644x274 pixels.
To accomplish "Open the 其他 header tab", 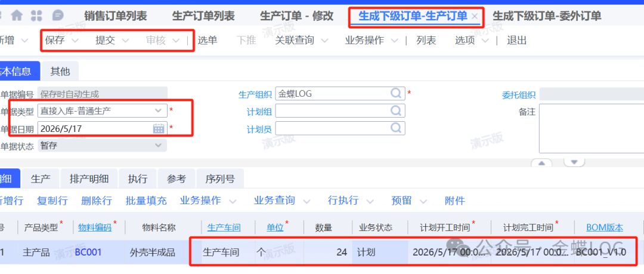I will [60, 71].
